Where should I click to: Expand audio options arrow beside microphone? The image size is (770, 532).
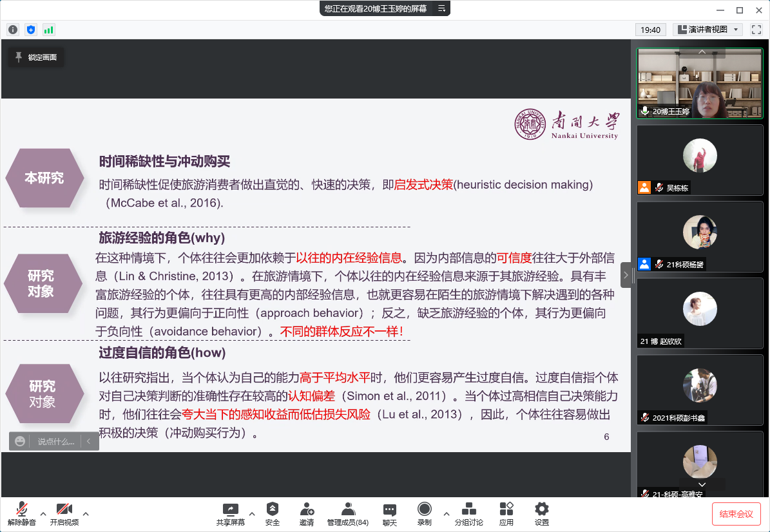coord(43,514)
